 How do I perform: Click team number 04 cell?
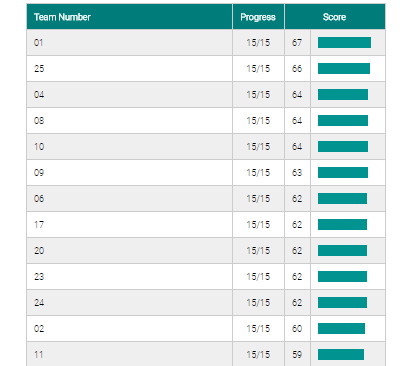(129, 94)
